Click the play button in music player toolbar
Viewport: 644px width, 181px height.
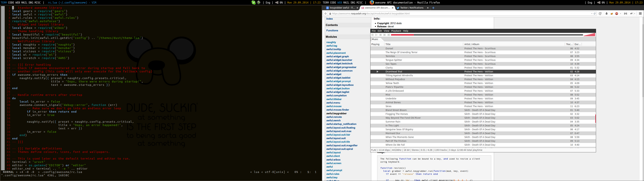point(377,35)
